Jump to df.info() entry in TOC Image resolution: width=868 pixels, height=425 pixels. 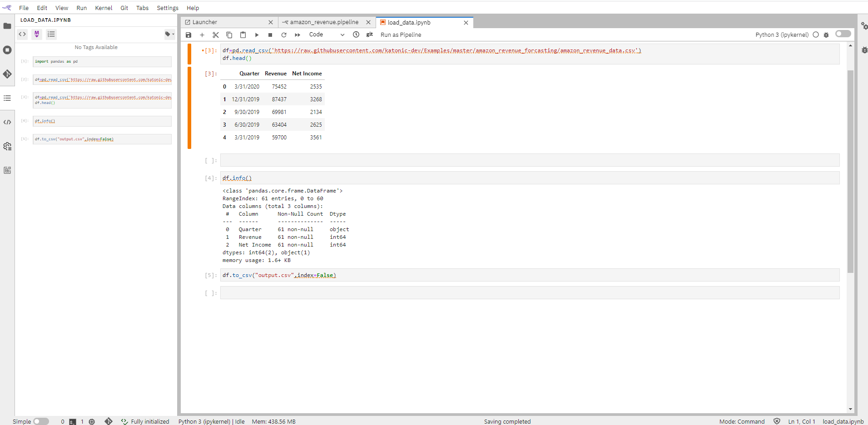pos(102,121)
